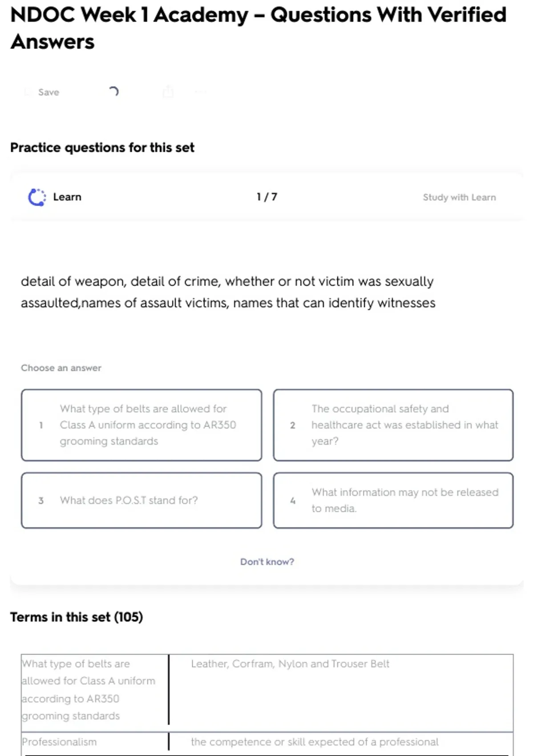Pick the P.O.S.T stand for answer

point(142,500)
